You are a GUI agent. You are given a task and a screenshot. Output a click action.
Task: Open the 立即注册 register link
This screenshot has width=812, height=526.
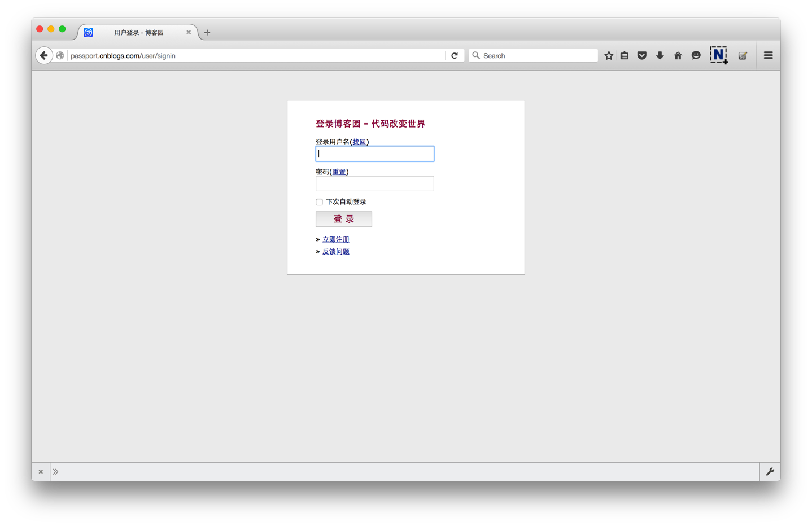tap(335, 239)
